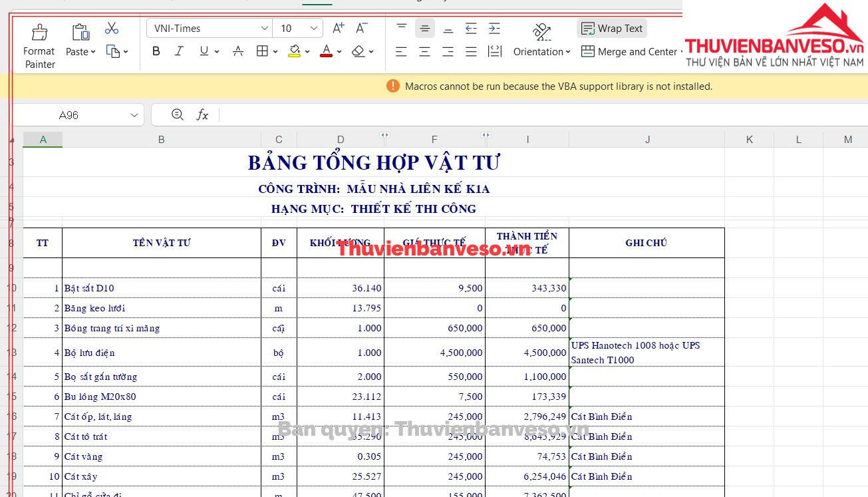The height and width of the screenshot is (497, 868).
Task: Select the column B header
Action: (162, 139)
